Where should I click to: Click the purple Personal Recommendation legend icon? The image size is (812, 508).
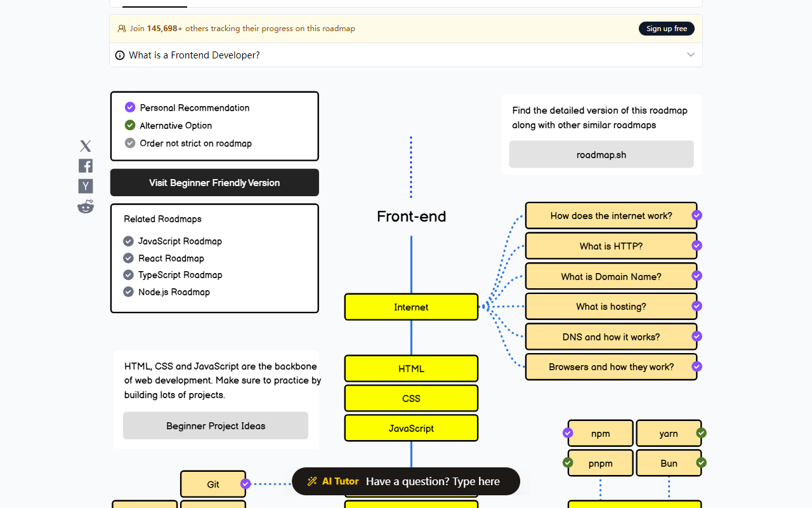pyautogui.click(x=130, y=107)
